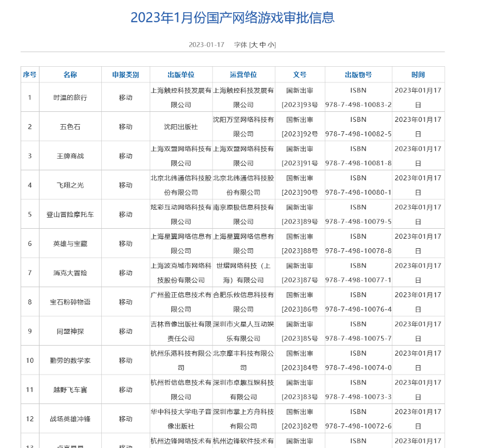Click the ISBN 978-7-498-10083-2 cell

pos(358,97)
